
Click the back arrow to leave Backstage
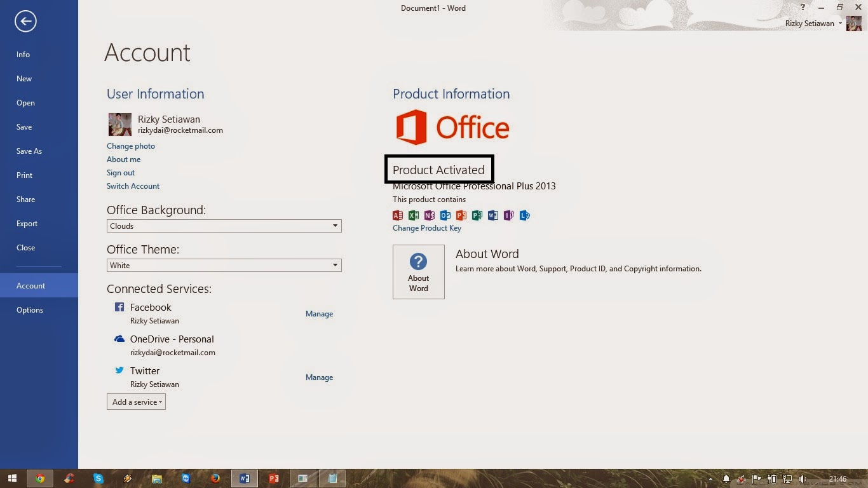tap(25, 22)
